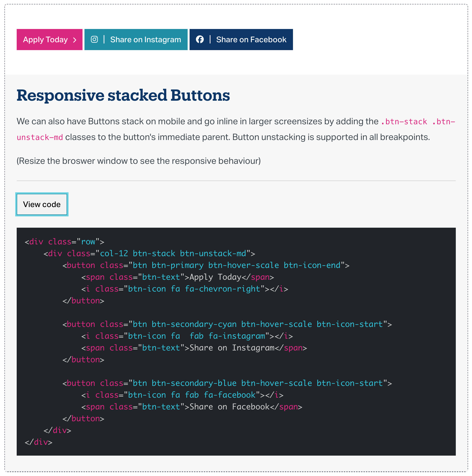Click the fa-facebook icon code line

pyautogui.click(x=182, y=395)
